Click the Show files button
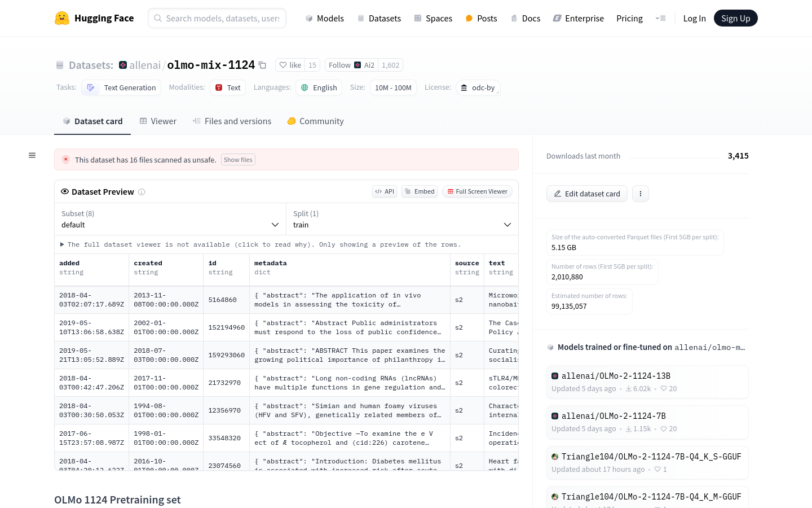The width and height of the screenshot is (812, 508). (x=238, y=160)
